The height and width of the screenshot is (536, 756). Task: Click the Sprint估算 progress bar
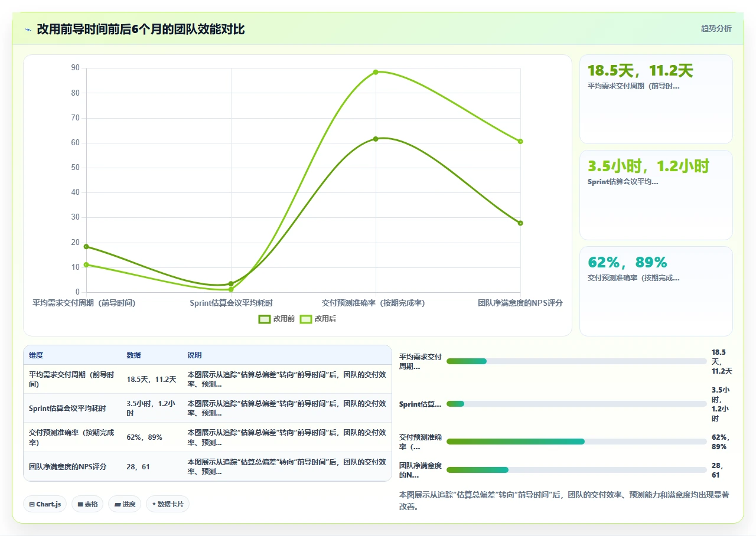pos(576,404)
